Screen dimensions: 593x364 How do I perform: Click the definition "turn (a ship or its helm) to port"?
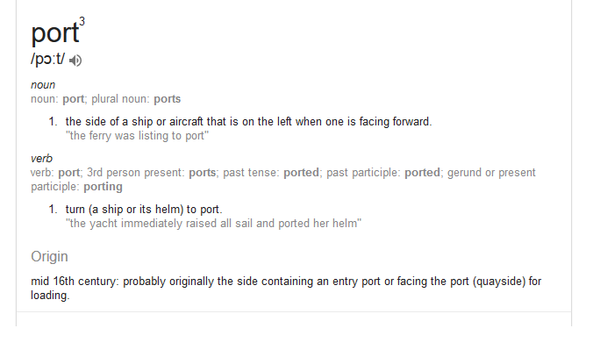click(x=144, y=210)
